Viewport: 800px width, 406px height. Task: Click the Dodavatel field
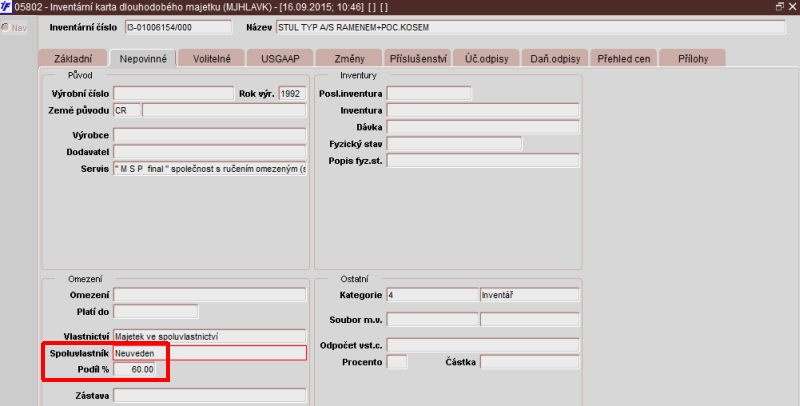pyautogui.click(x=210, y=151)
